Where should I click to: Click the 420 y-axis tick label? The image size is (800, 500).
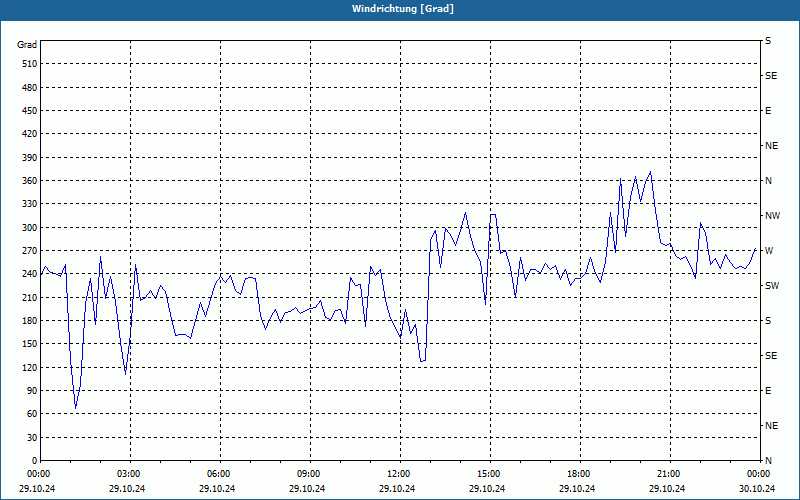(x=30, y=134)
